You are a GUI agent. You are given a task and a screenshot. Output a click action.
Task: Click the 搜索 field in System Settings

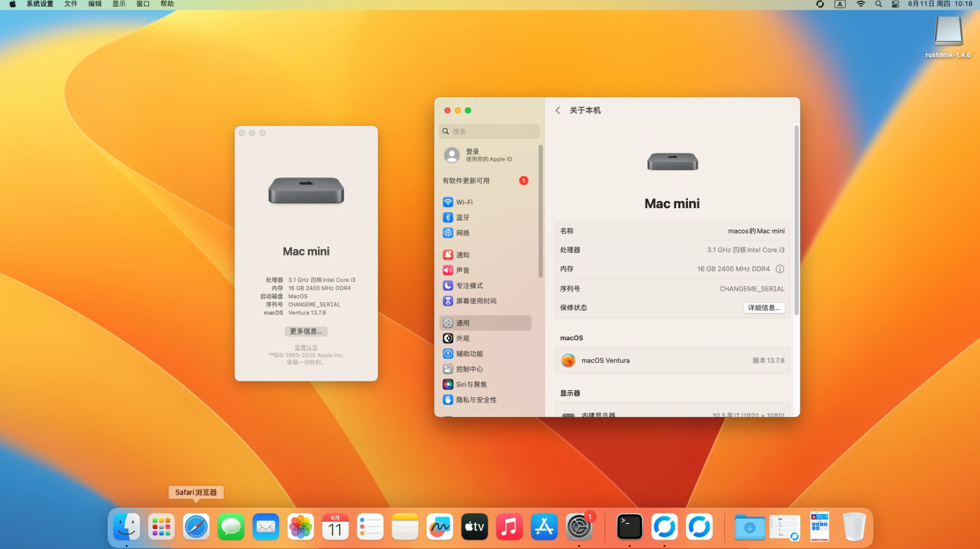coord(489,131)
